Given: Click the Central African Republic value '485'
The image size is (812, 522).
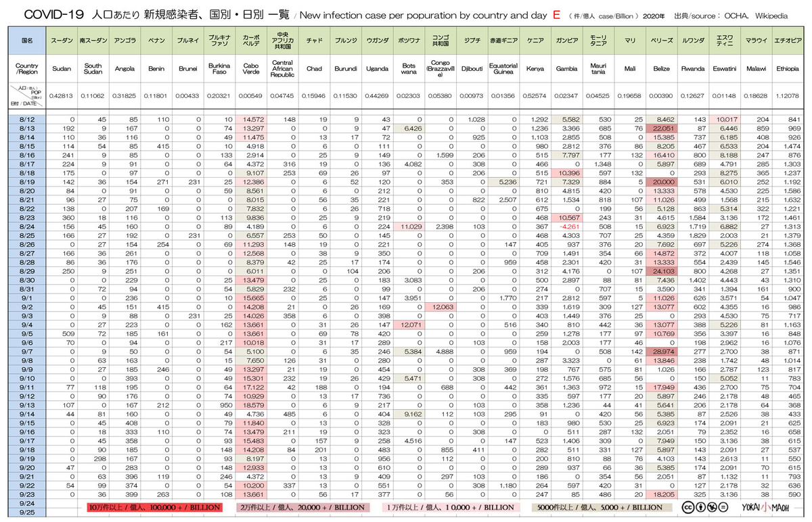Looking at the screenshot, I should tap(290, 414).
